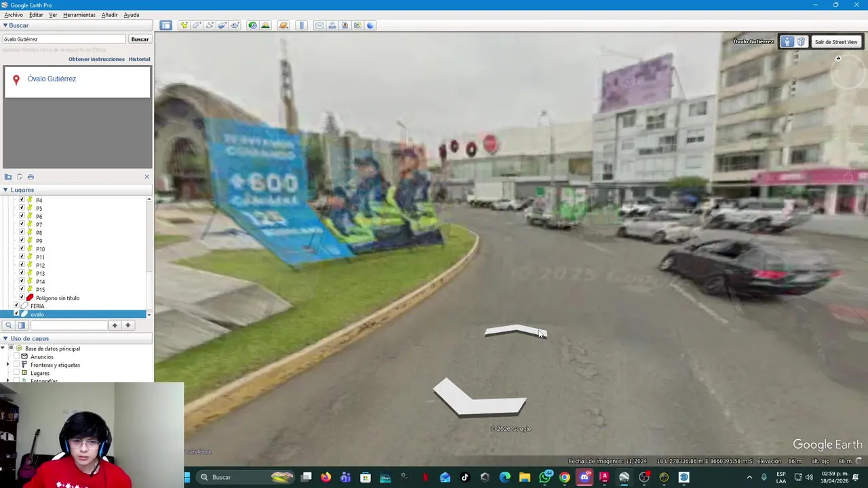
Task: Collapse the Lugares panel
Action: click(x=5, y=190)
